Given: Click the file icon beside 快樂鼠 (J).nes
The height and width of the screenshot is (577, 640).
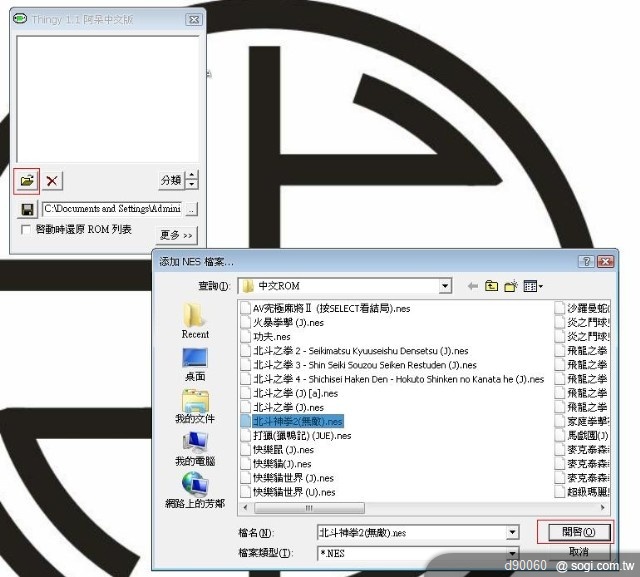Looking at the screenshot, I should [x=245, y=450].
